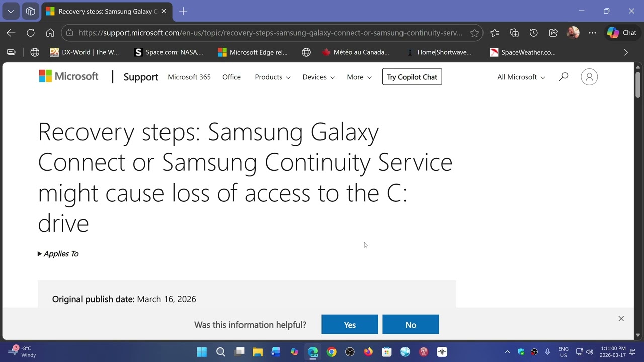
Task: Open browsing History panel
Action: click(x=534, y=33)
